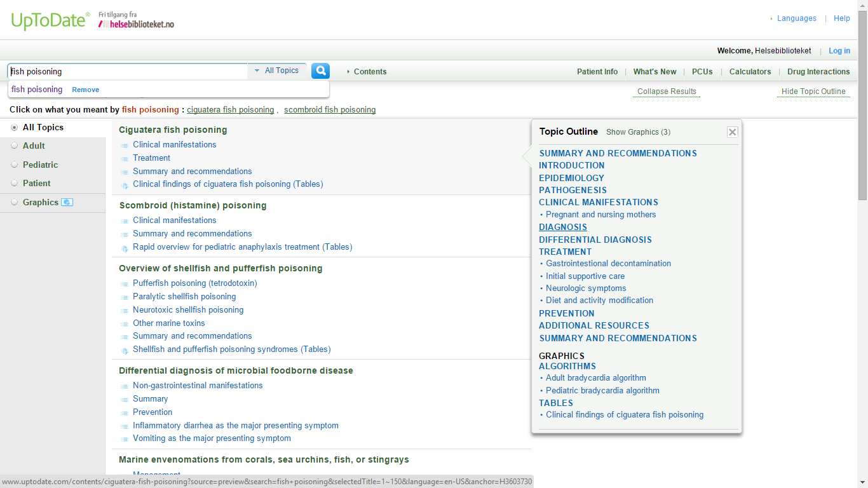Open What's New menu item
This screenshot has width=868, height=488.
[x=654, y=72]
